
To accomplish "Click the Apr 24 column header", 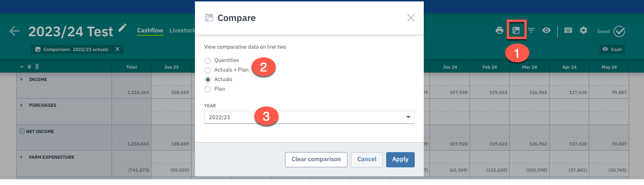I will pyautogui.click(x=569, y=67).
